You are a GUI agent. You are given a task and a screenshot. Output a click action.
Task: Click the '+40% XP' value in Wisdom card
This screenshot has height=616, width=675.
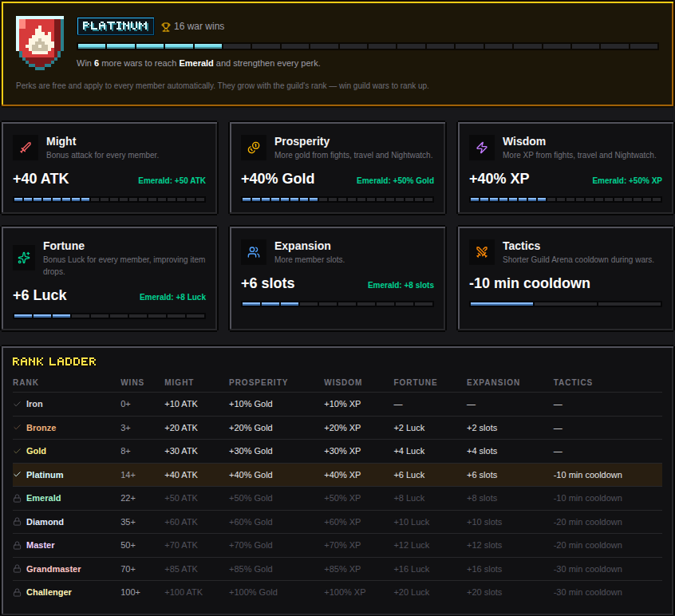499,179
